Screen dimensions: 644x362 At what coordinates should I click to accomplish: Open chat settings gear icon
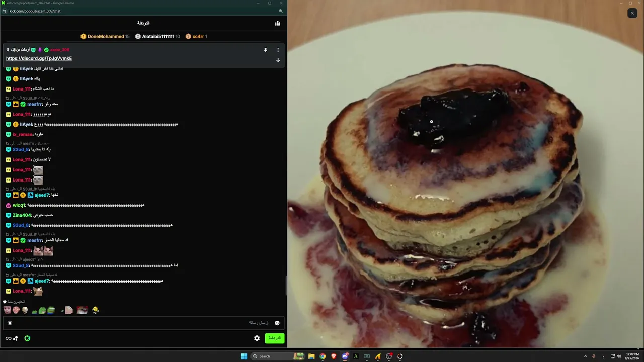click(257, 338)
